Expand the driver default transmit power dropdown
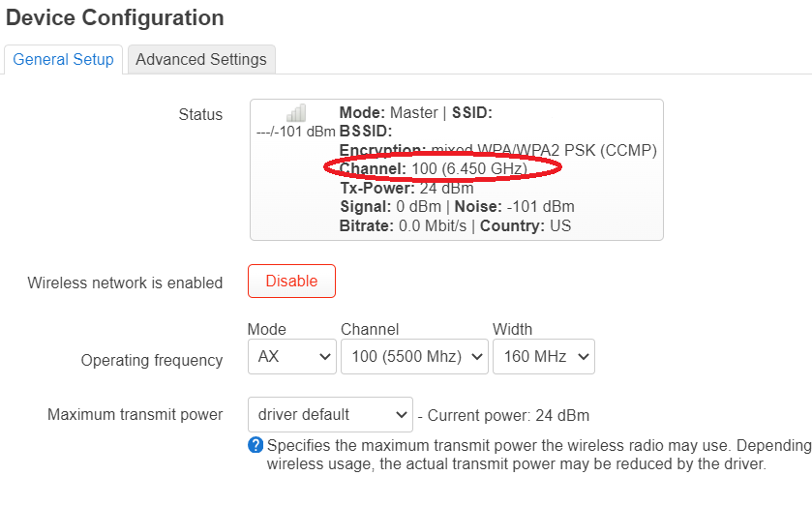 330,414
